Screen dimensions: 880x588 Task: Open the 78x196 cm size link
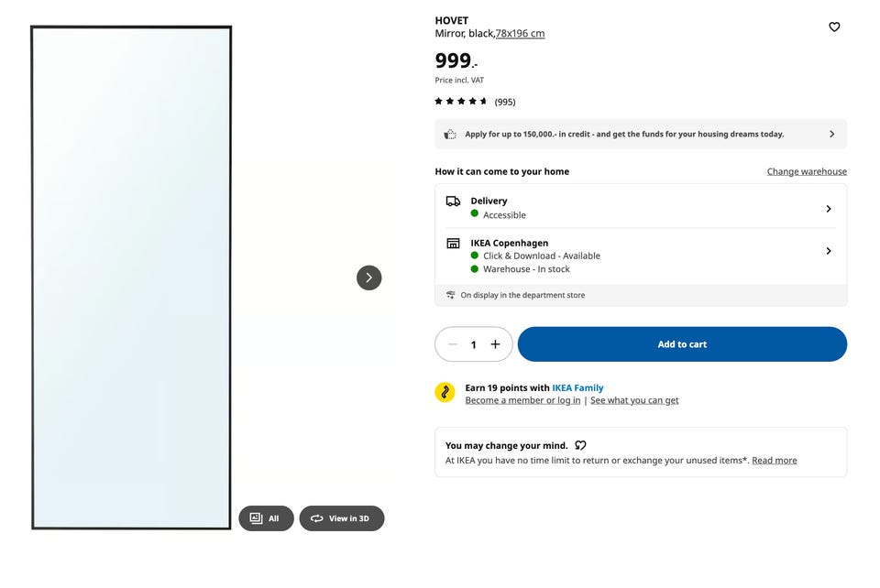click(x=521, y=34)
